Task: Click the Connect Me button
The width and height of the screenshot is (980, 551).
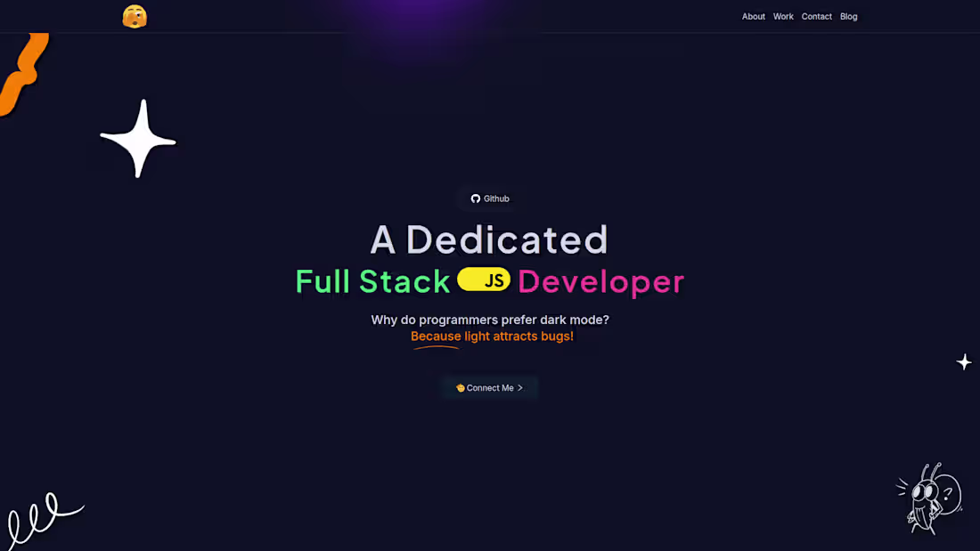Action: [x=489, y=388]
